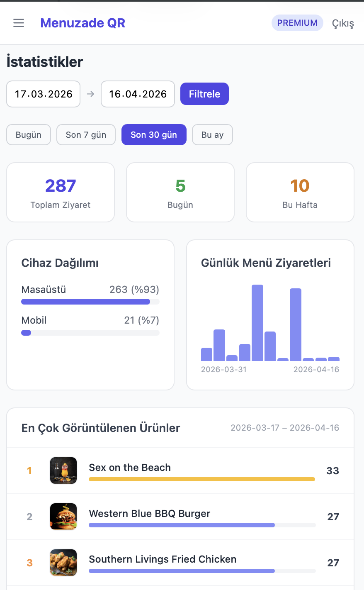
Task: Open the hamburger navigation menu
Action: pyautogui.click(x=18, y=23)
